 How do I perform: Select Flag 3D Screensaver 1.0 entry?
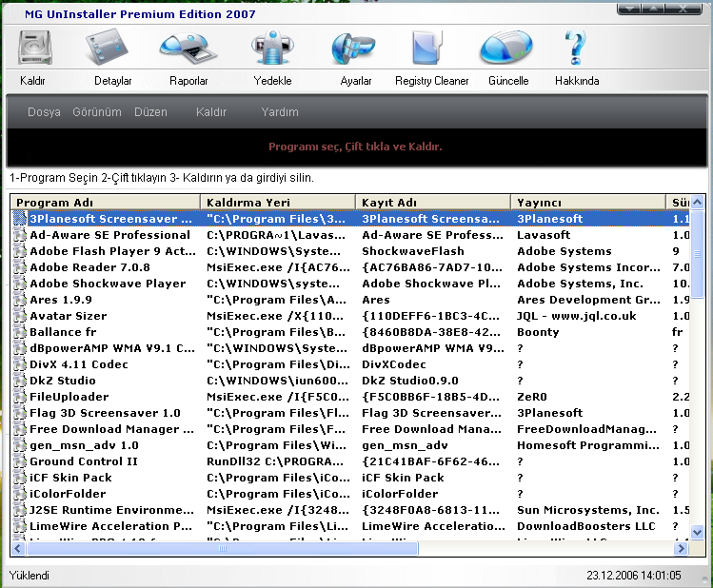(350, 413)
